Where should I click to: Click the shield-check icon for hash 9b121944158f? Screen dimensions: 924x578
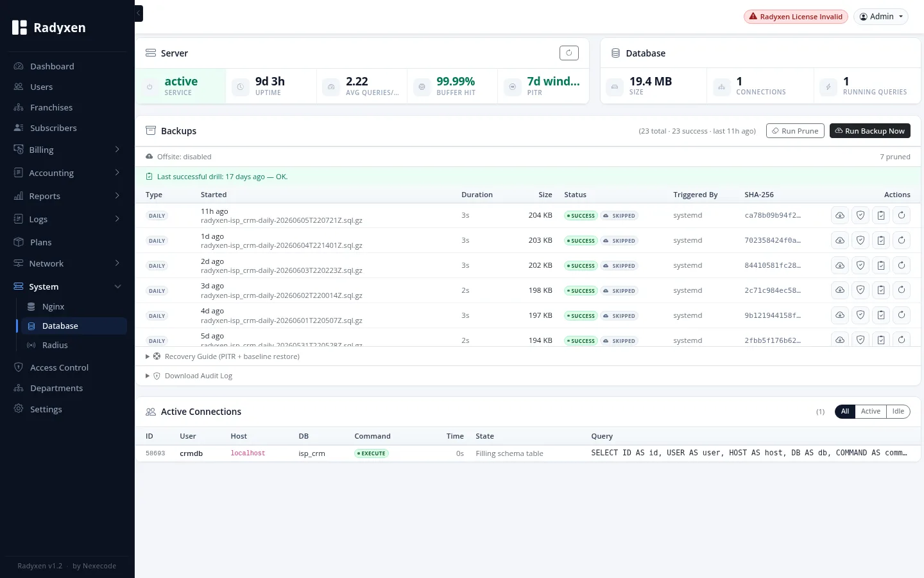pos(860,316)
